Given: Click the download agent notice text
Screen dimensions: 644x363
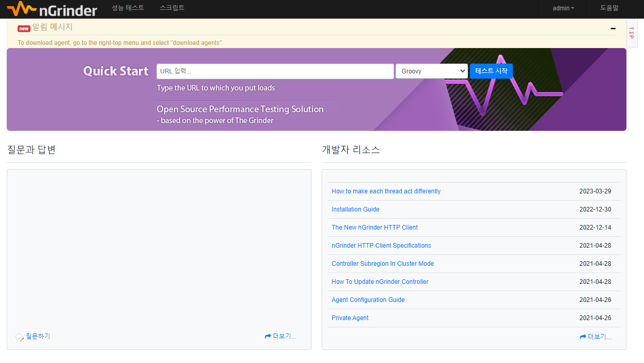Looking at the screenshot, I should (120, 43).
